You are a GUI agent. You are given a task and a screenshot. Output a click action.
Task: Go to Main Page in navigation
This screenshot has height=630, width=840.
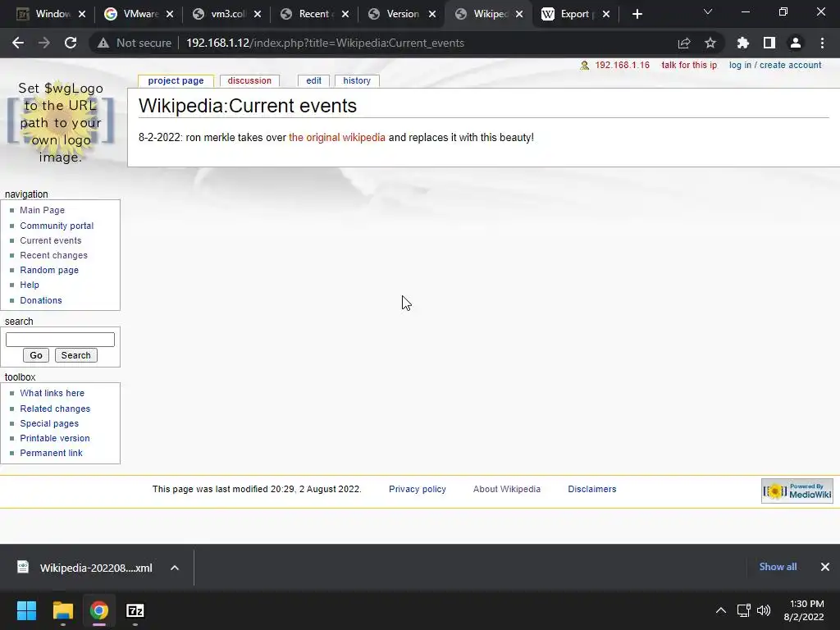43,211
